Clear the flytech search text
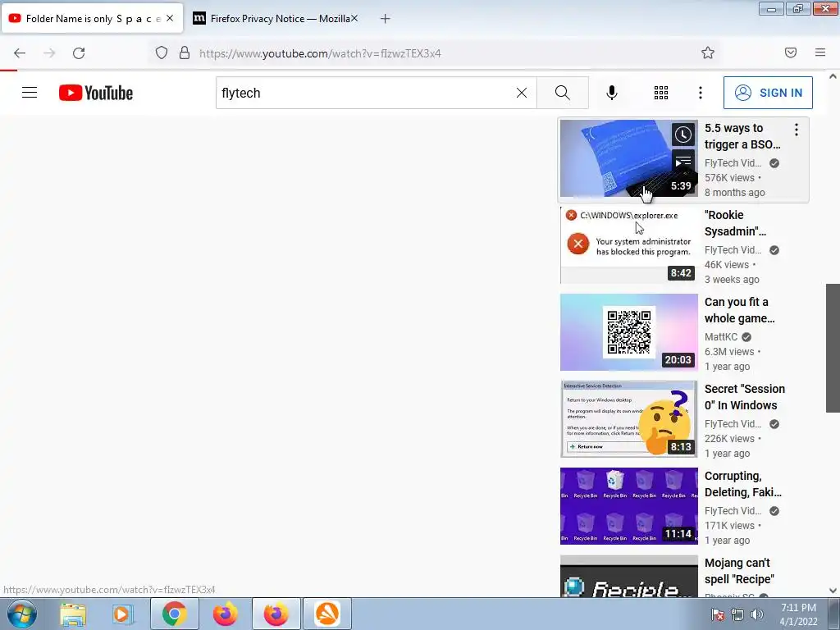The width and height of the screenshot is (840, 630). [521, 93]
